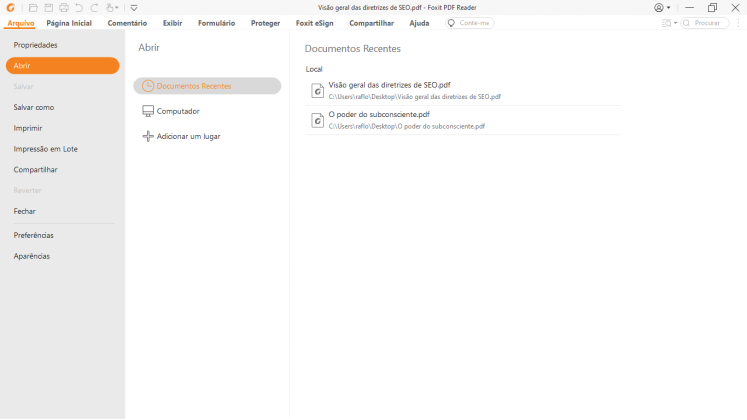The width and height of the screenshot is (747, 420).
Task: Expand the customize quick access toolbar arrow
Action: coord(134,8)
